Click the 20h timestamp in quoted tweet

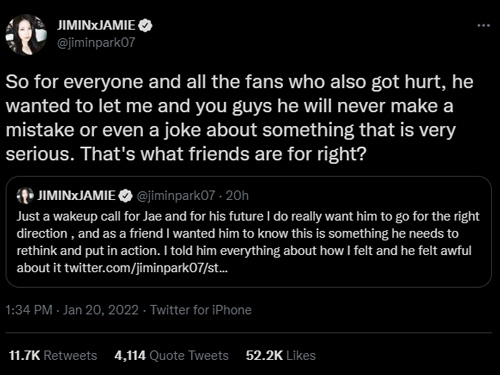237,196
